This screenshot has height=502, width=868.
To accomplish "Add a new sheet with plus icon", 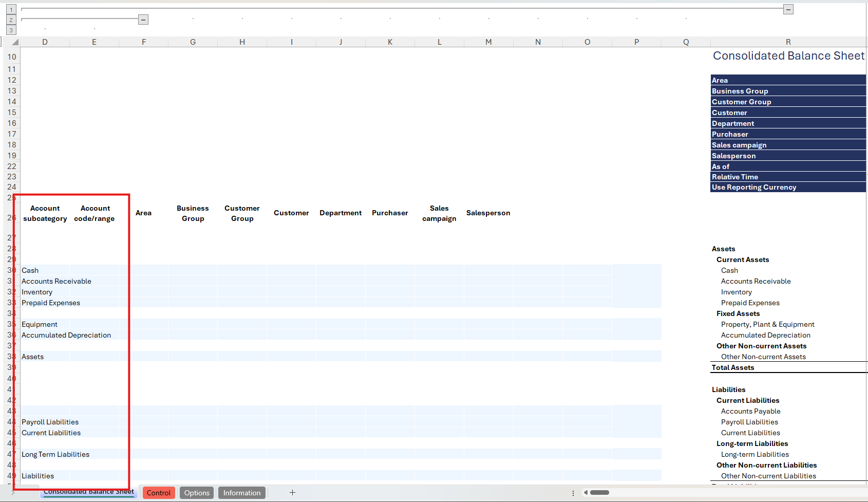I will pyautogui.click(x=292, y=493).
